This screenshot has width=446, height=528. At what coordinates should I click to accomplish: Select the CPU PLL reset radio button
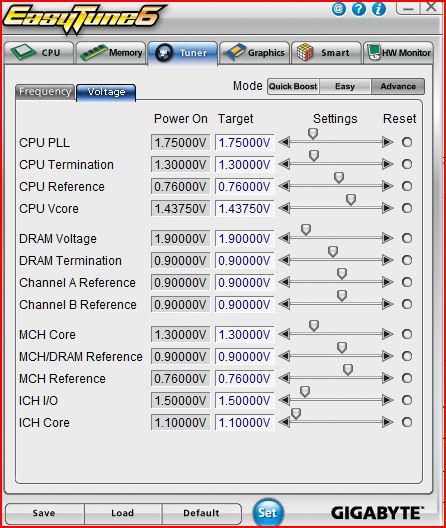[x=407, y=142]
